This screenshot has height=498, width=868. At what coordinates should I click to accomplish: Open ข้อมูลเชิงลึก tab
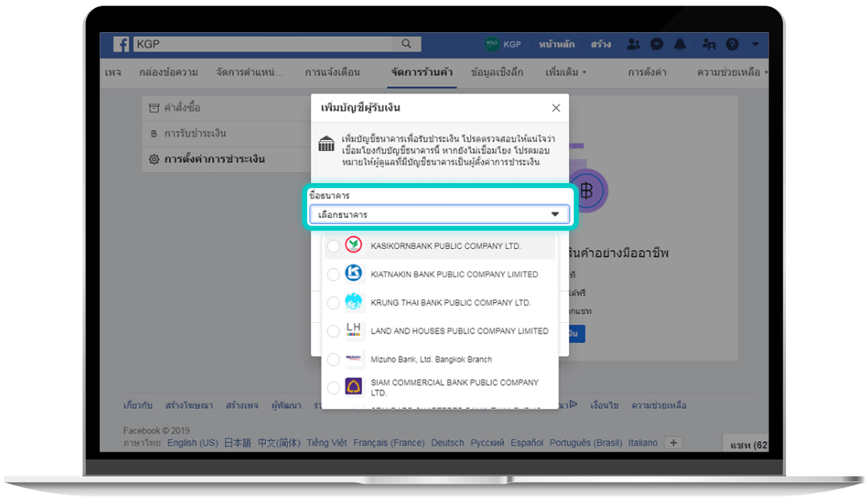click(x=497, y=72)
